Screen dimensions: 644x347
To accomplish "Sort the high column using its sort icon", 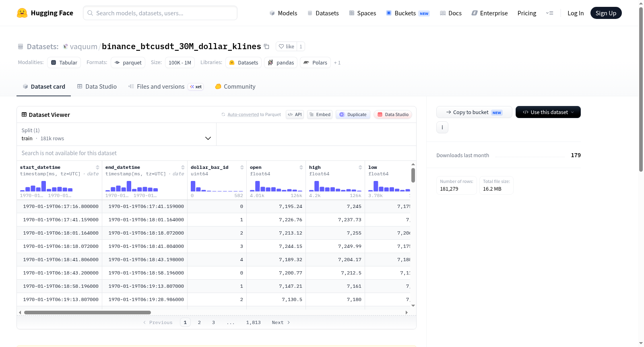I will 360,167.
